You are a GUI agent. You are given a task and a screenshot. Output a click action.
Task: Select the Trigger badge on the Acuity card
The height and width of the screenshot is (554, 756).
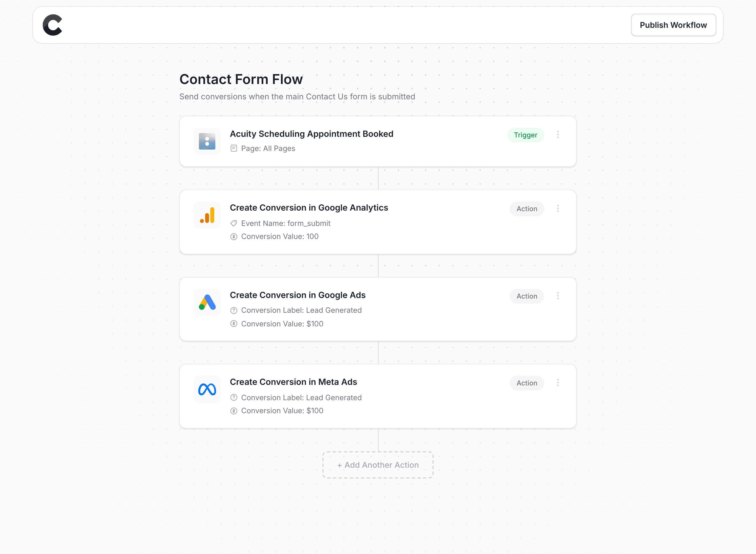click(x=526, y=135)
